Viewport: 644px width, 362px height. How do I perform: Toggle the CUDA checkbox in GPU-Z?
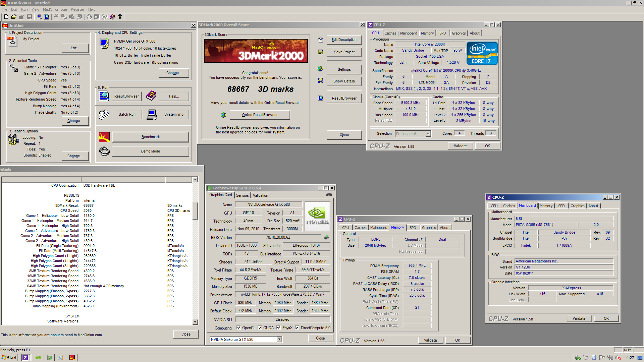tap(260, 328)
